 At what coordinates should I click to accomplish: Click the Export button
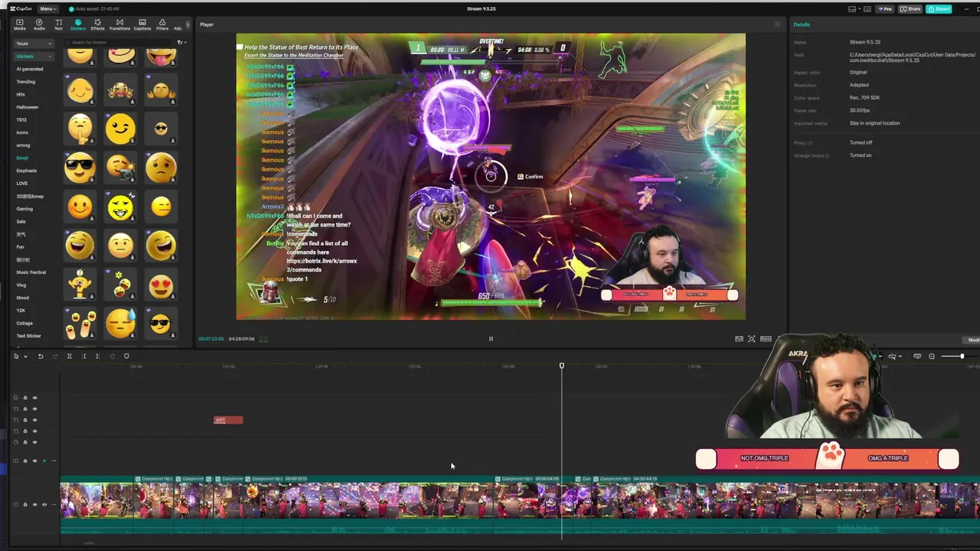[938, 9]
